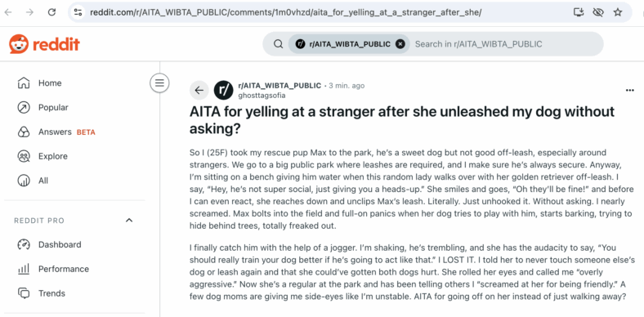This screenshot has width=644, height=317.
Task: Click the search field in r/AITA_WIBTA_PUBLIC
Action: click(505, 44)
